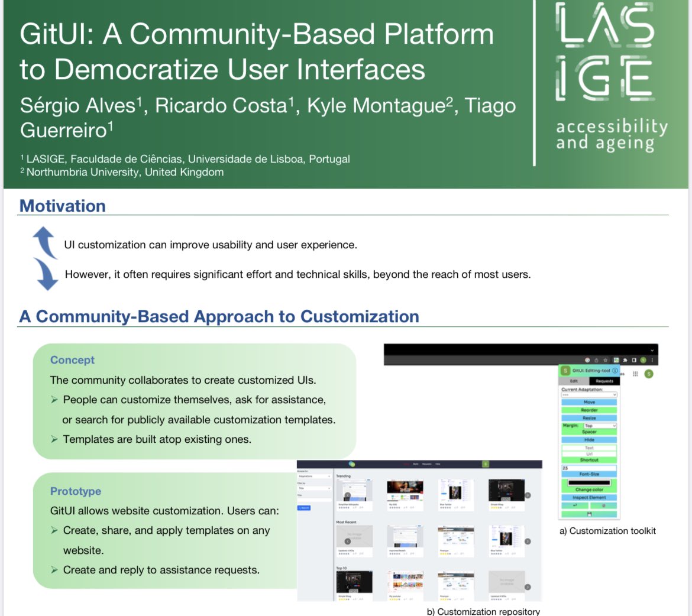Open the first Most Recent no-image thumbnail
This screenshot has width=692, height=616.
click(354, 536)
